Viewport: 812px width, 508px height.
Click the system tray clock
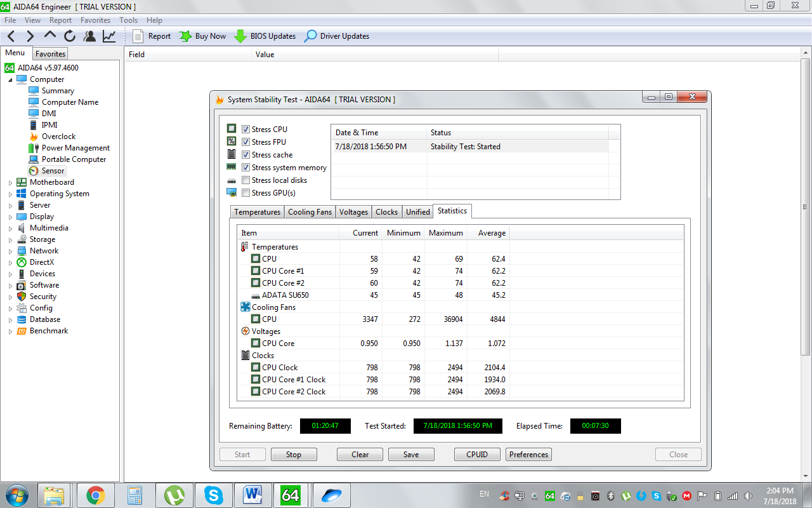point(780,495)
